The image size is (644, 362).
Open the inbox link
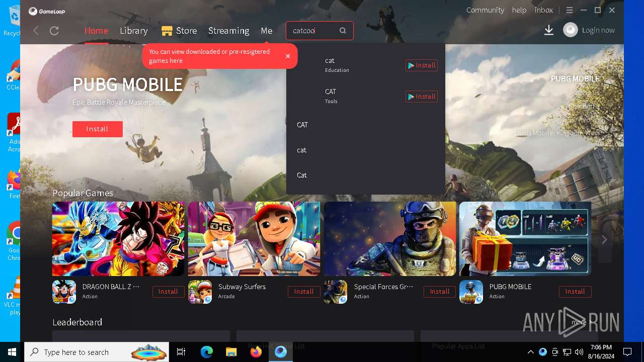click(544, 10)
